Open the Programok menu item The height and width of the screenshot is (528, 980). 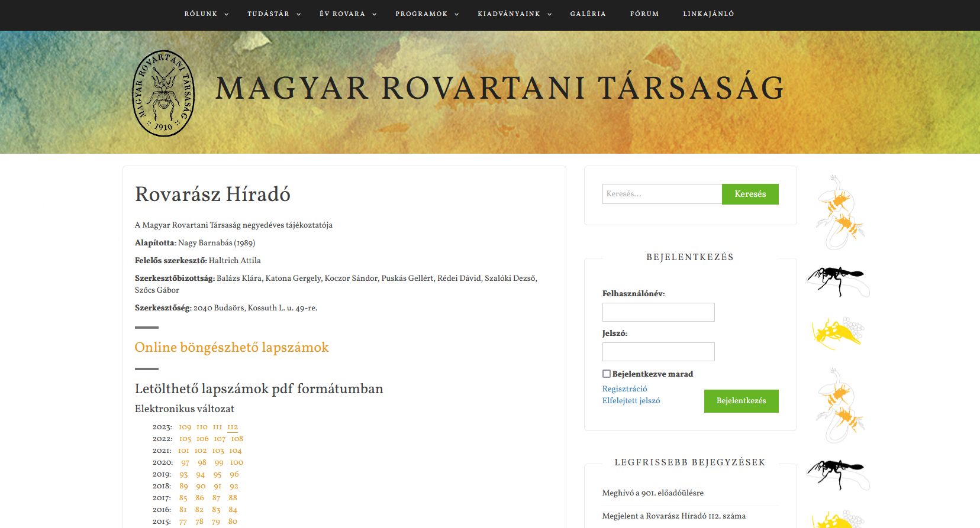click(421, 14)
